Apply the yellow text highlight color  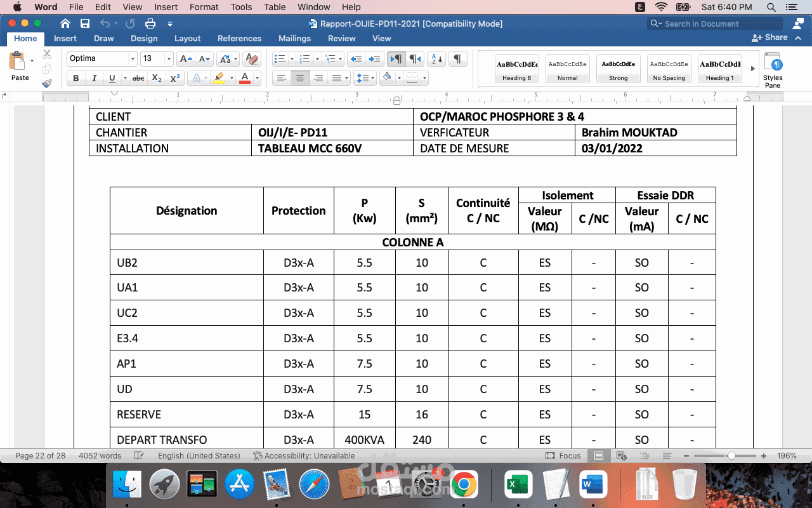(219, 78)
